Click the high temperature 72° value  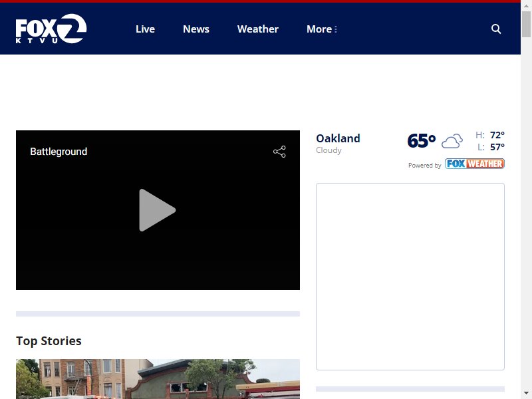point(497,135)
